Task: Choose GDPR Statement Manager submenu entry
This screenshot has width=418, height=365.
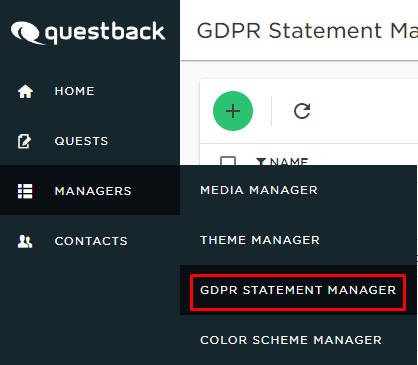Action: [x=298, y=290]
